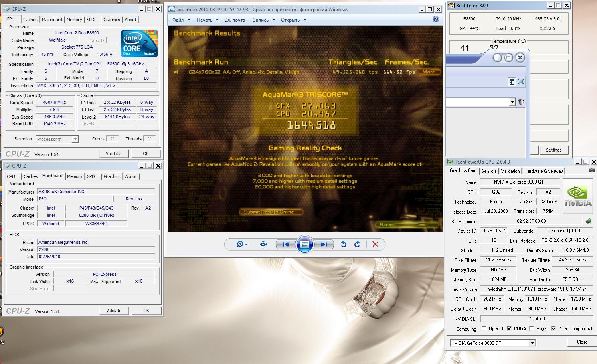597x364 pixels.
Task: Click Validate in top CPU-Z window
Action: pyautogui.click(x=114, y=154)
